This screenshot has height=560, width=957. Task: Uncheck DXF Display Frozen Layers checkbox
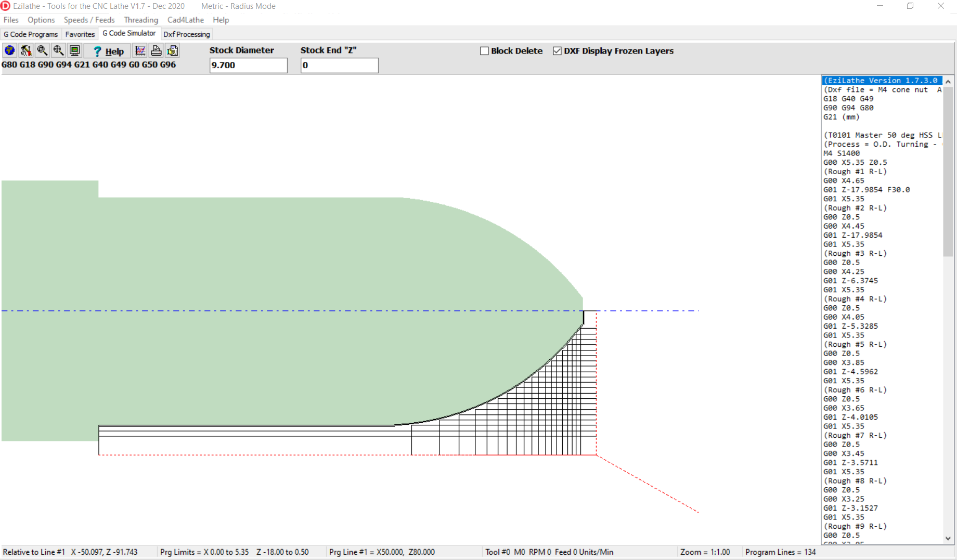point(557,51)
